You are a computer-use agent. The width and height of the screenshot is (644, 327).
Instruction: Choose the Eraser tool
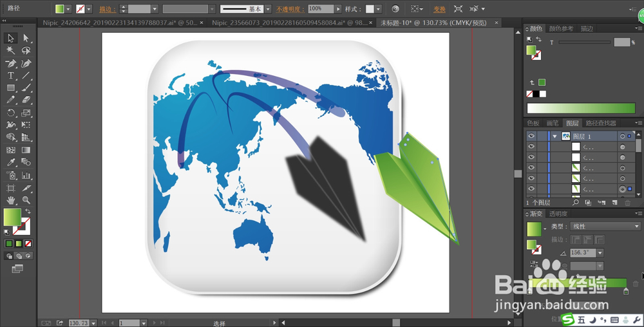coord(26,100)
